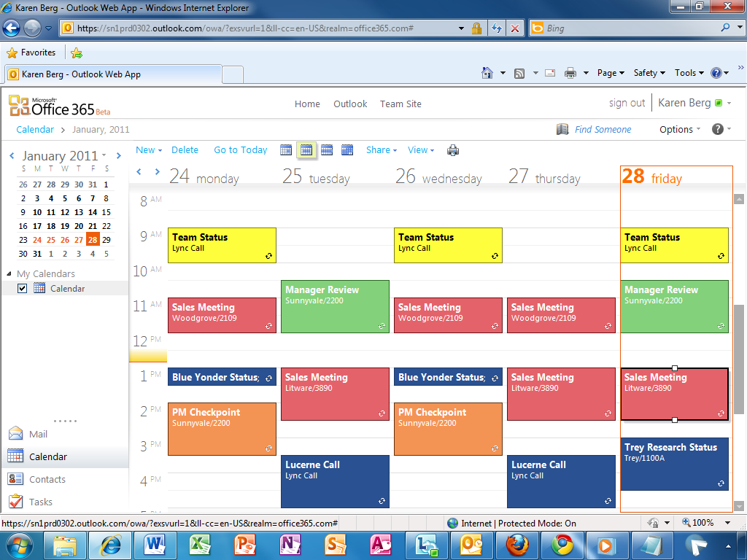Image resolution: width=747 pixels, height=560 pixels.
Task: Expand the New dropdown
Action: [x=149, y=150]
